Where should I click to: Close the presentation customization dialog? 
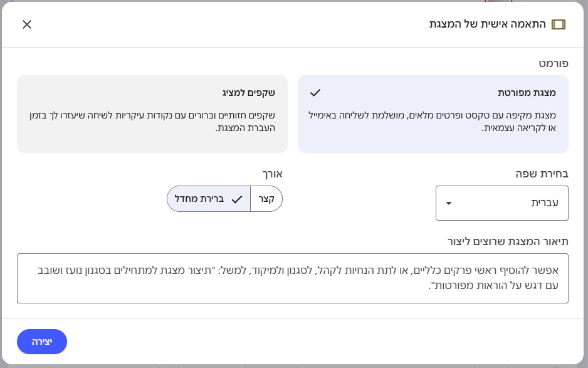(27, 24)
